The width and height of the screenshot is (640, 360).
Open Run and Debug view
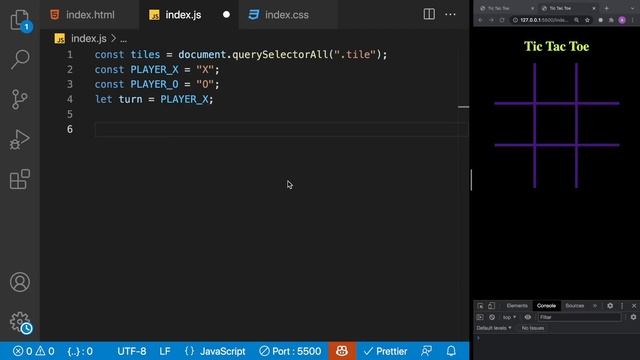(20, 140)
